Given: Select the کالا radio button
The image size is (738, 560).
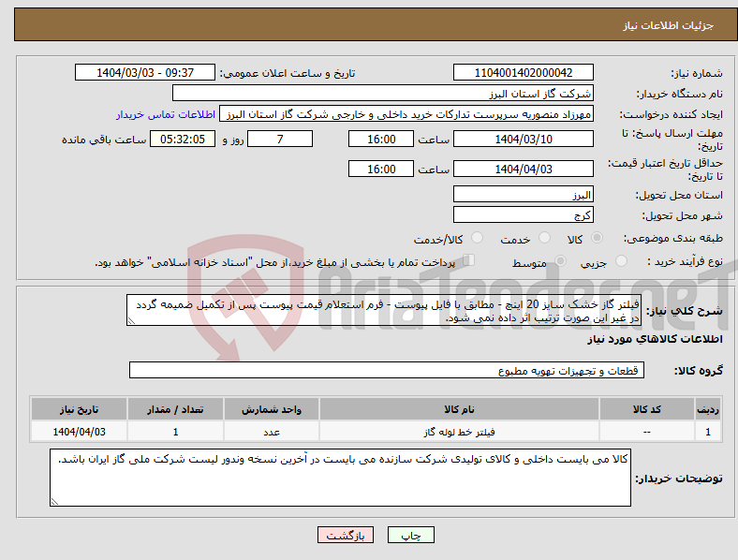Looking at the screenshot, I should 597,238.
